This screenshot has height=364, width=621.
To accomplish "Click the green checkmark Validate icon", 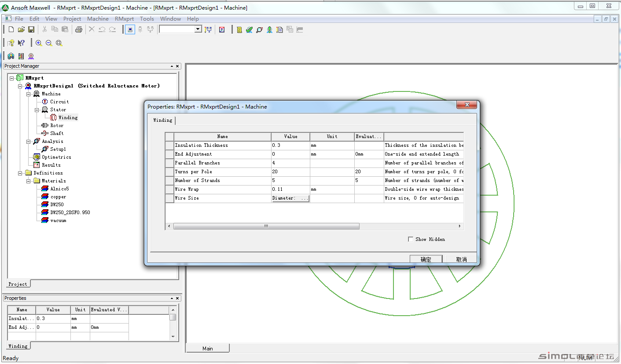I will tap(249, 29).
